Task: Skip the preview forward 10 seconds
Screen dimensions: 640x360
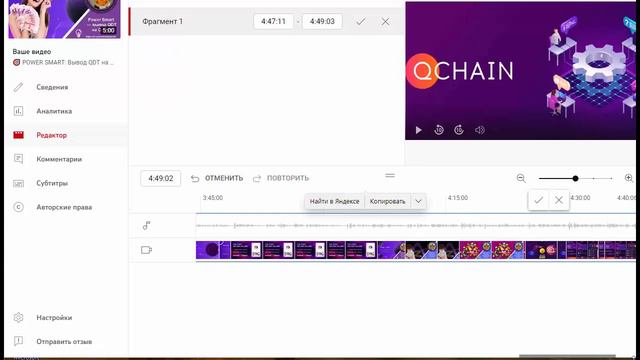Action: [x=459, y=130]
